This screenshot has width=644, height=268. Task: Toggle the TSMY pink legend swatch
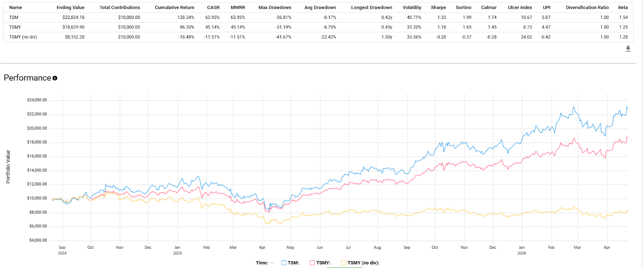pyautogui.click(x=312, y=263)
